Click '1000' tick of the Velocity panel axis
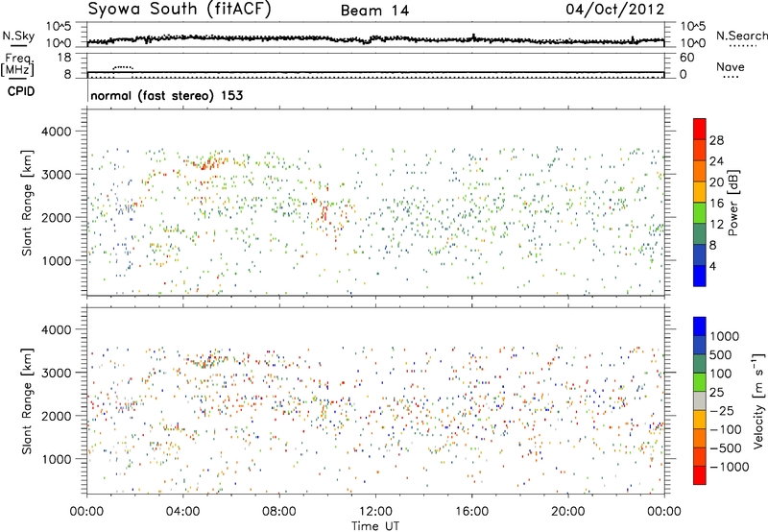This screenshot has width=768, height=532. tap(56, 459)
